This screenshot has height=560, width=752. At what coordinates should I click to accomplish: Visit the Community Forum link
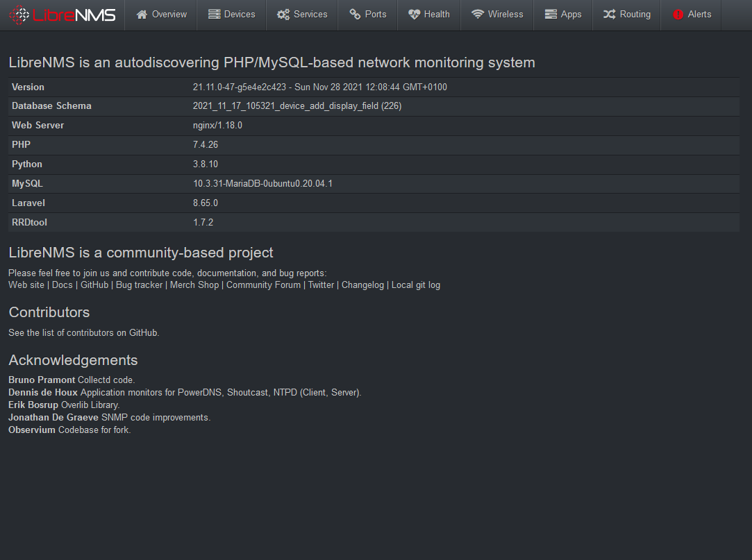(x=263, y=285)
